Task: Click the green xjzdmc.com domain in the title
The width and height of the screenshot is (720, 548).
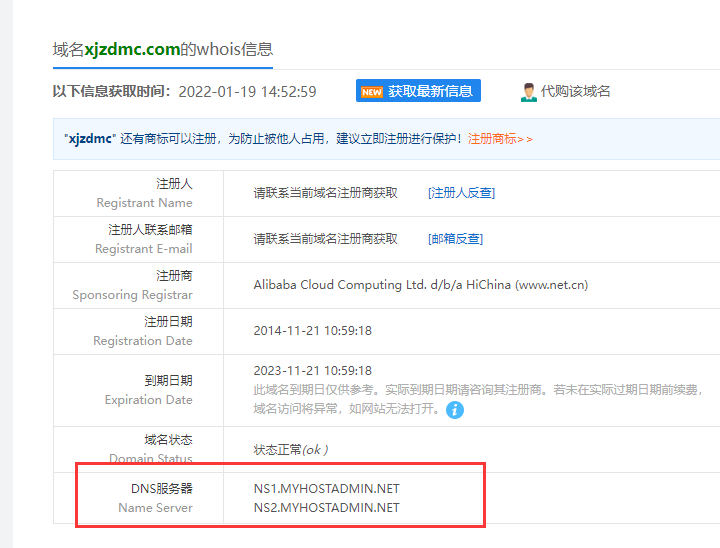Action: point(132,49)
